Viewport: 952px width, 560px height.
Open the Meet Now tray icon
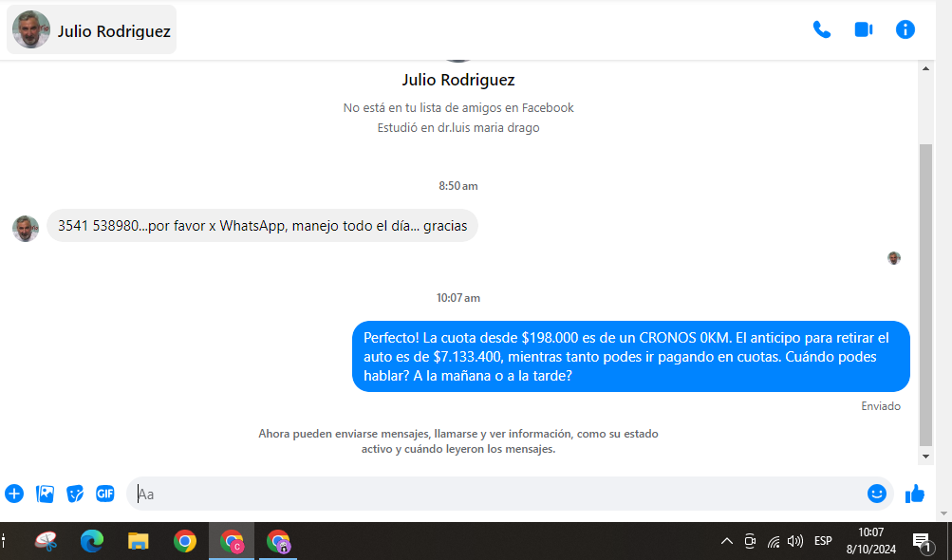coord(750,541)
